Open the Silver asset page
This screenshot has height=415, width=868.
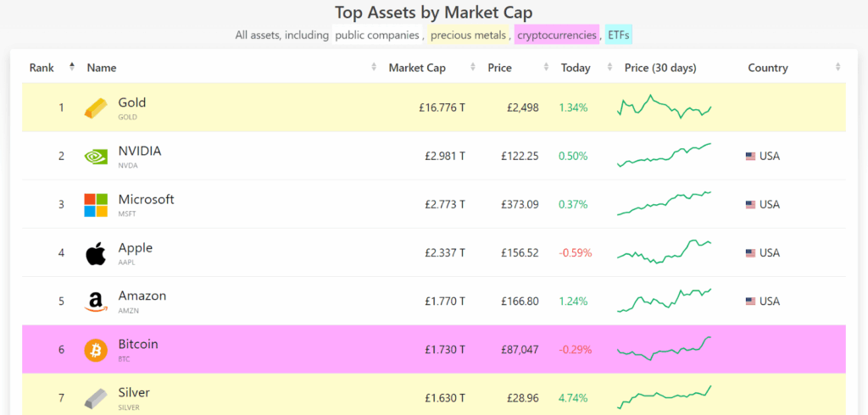click(x=134, y=393)
